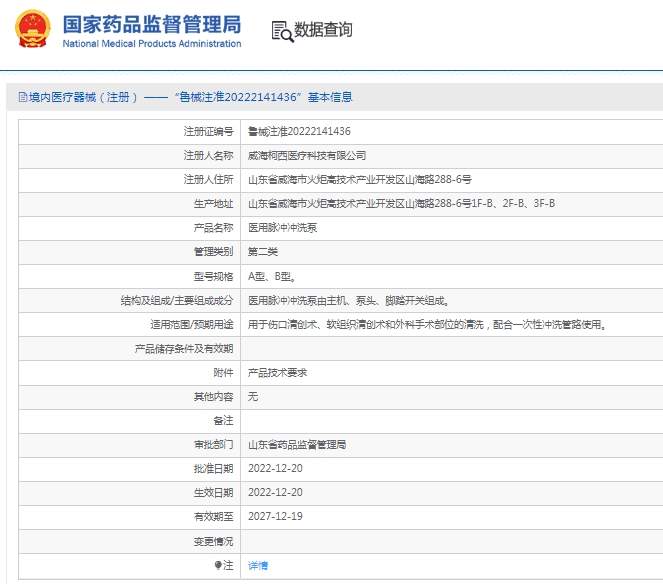Select the A型、B型 value
The width and height of the screenshot is (663, 584).
click(x=272, y=277)
